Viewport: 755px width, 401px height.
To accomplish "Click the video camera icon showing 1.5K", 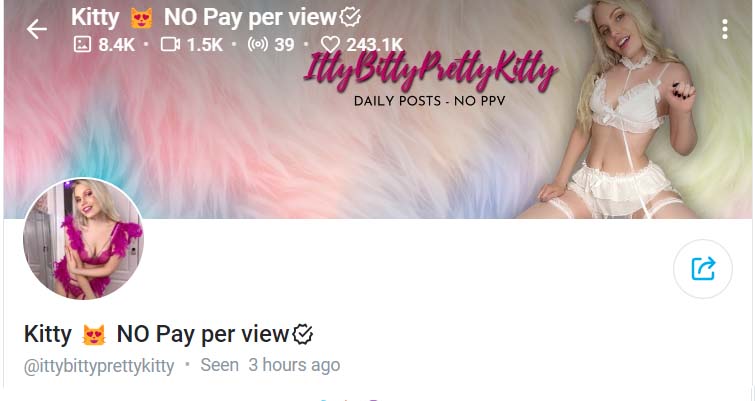I will click(x=170, y=44).
